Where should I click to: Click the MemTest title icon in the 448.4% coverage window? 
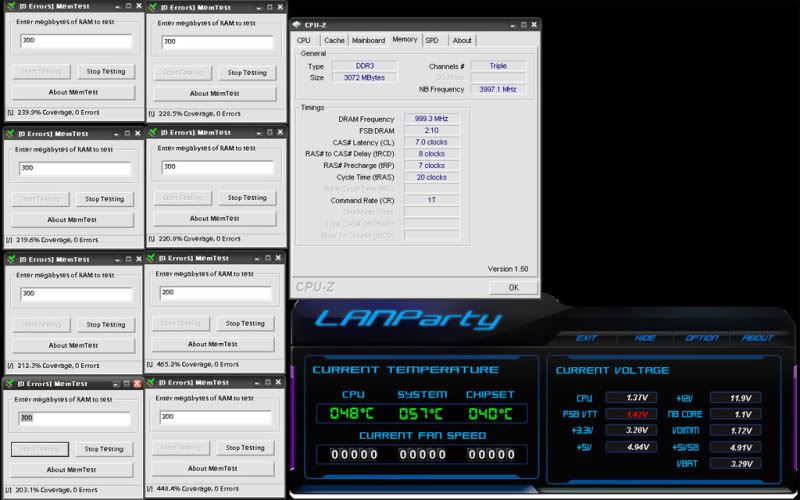[x=151, y=382]
